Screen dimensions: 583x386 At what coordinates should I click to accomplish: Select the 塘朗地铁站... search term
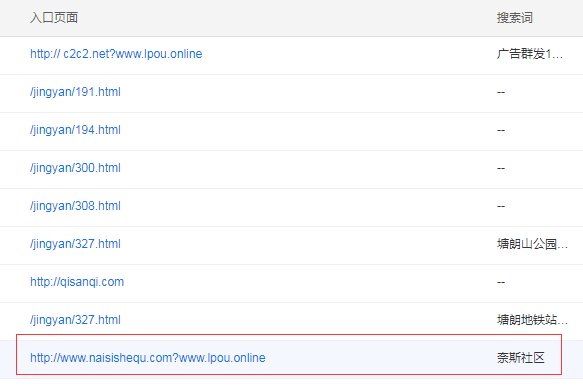(532, 320)
